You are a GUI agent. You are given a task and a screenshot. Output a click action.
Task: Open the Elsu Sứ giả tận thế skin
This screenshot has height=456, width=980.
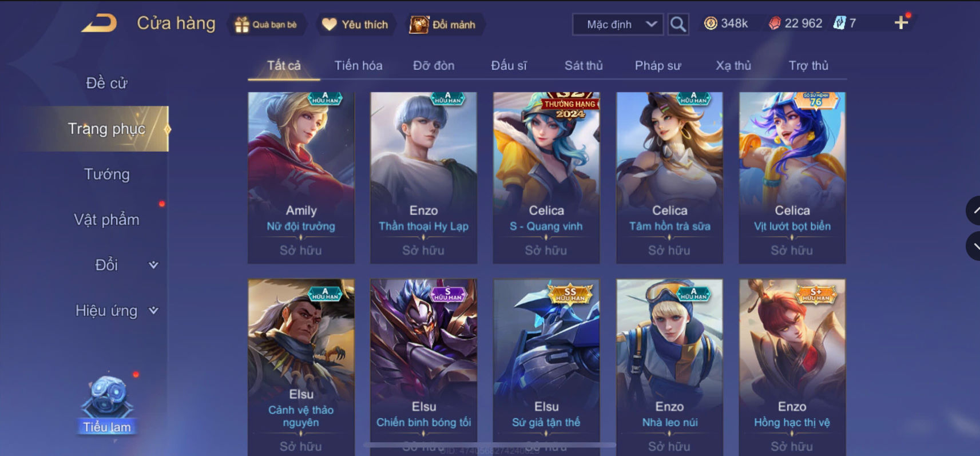coord(546,366)
